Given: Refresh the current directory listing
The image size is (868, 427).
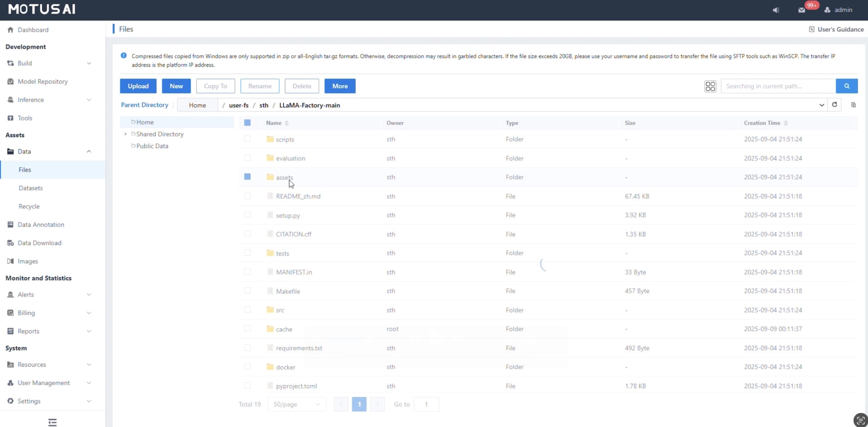Looking at the screenshot, I should coord(834,105).
